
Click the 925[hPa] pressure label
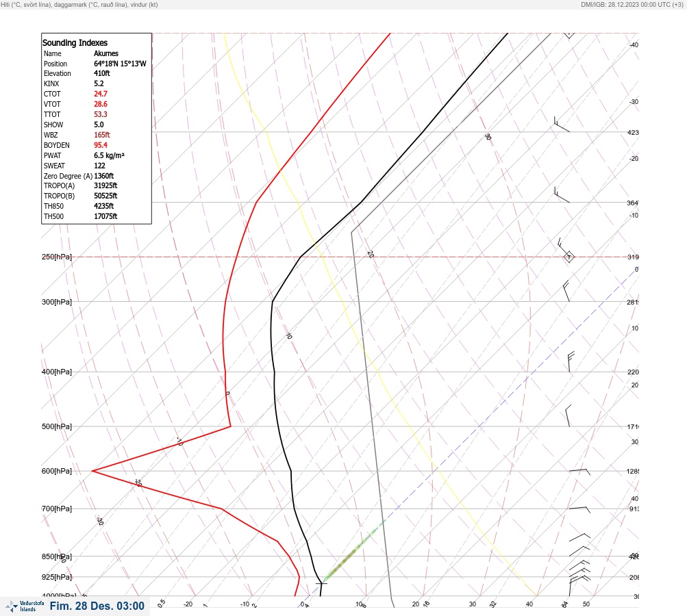click(x=57, y=577)
